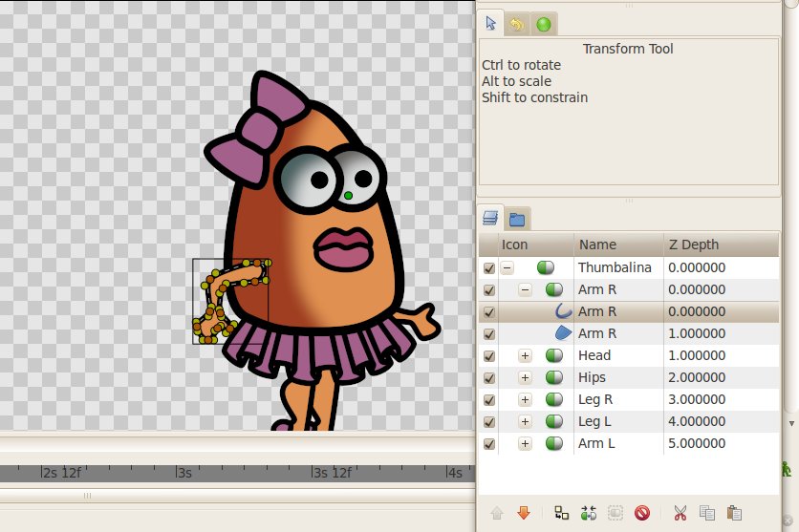
Task: Click the outline icon of selected Arm R layer
Action: [563, 311]
